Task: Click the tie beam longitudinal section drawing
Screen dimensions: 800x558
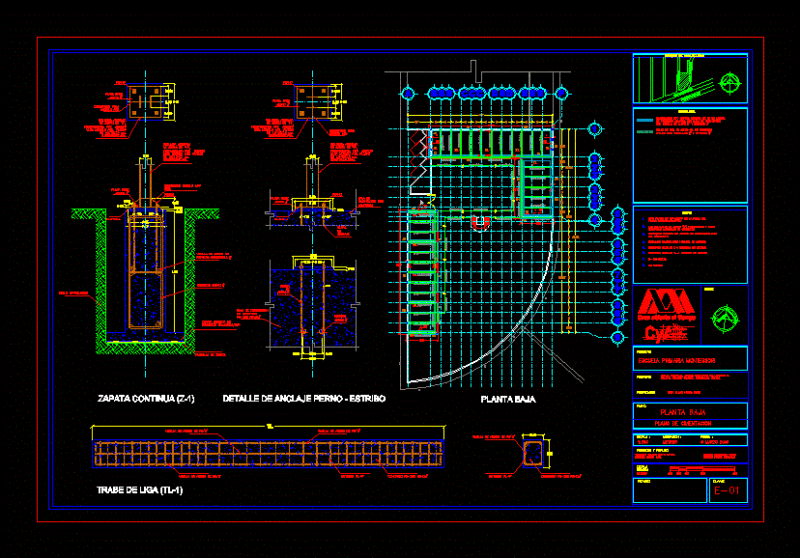Action: (x=268, y=453)
